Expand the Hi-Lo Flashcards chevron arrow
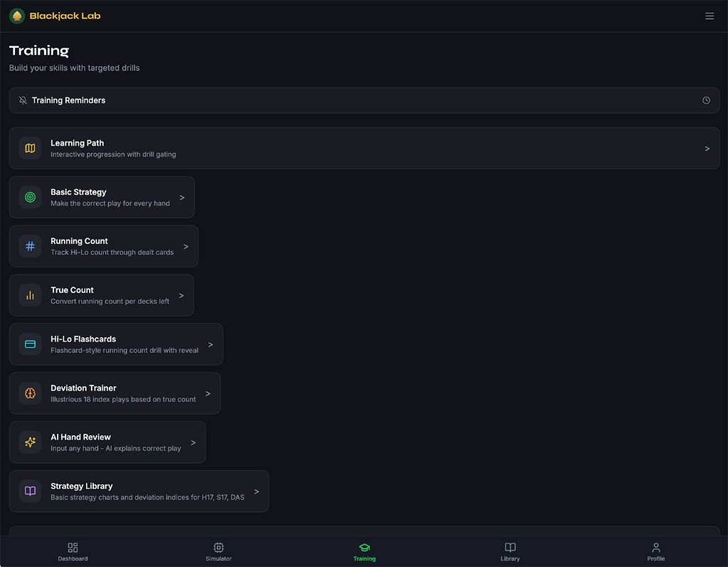Screen dimensions: 728x567 point(210,344)
